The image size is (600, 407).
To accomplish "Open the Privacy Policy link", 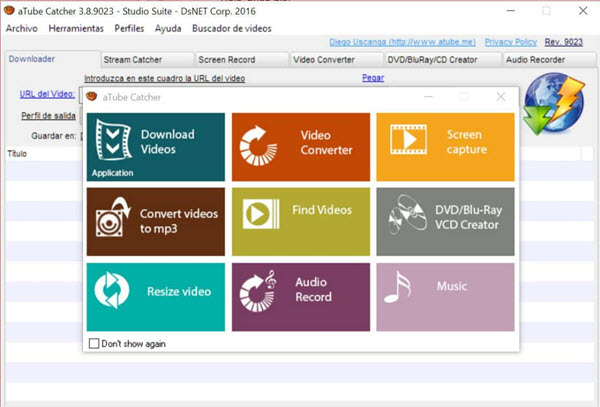I will tap(511, 42).
